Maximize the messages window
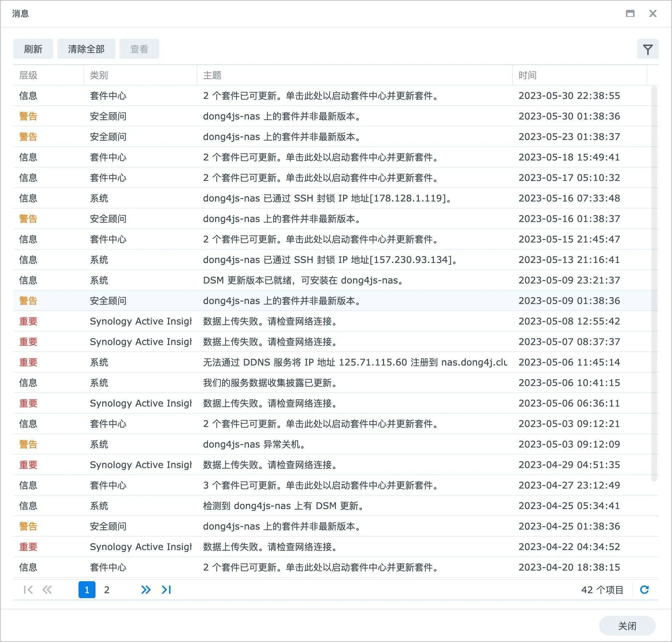The height and width of the screenshot is (642, 672). coord(630,14)
